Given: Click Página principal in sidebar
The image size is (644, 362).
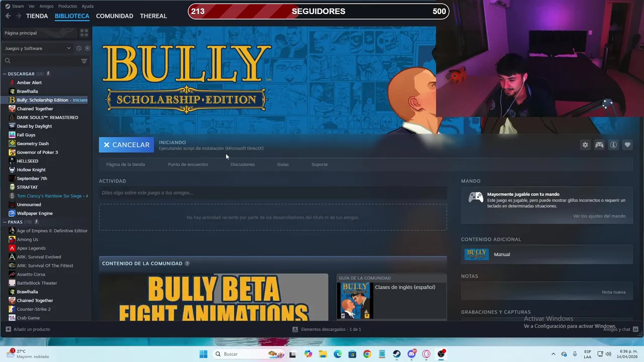Looking at the screenshot, I should [x=21, y=33].
